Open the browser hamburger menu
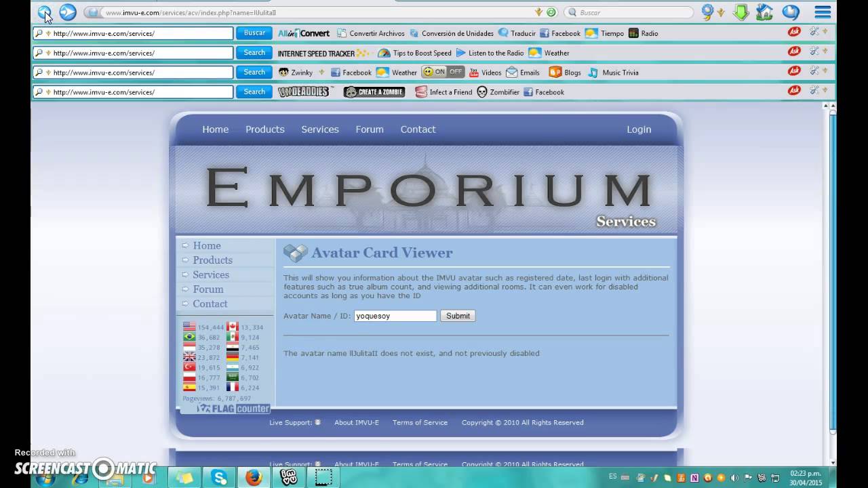The width and height of the screenshot is (868, 488). click(x=823, y=12)
